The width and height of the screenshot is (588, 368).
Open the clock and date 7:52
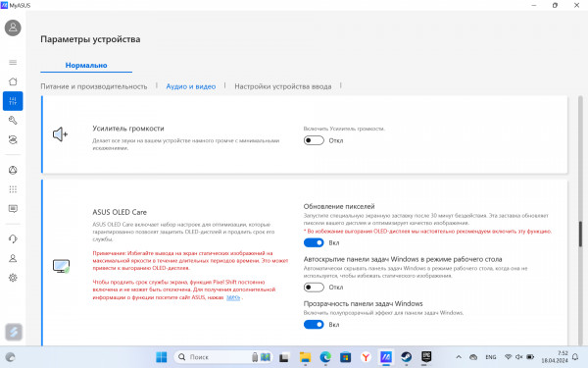click(555, 357)
